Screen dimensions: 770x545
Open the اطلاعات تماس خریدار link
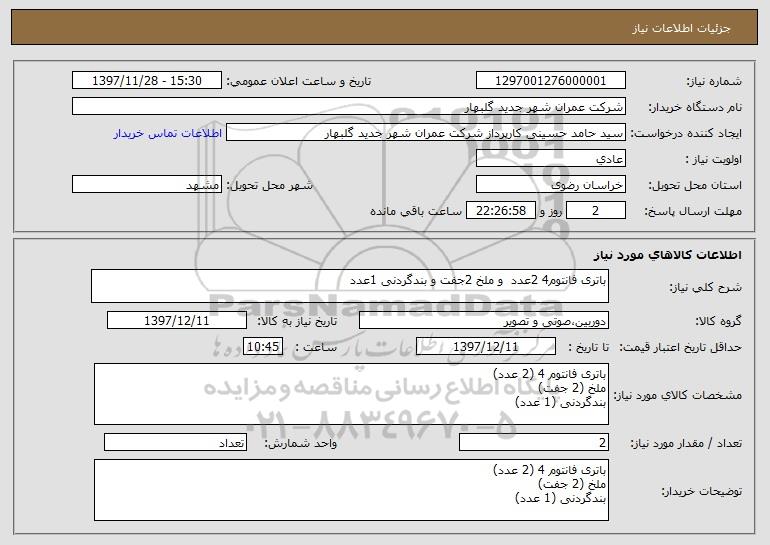tap(168, 134)
